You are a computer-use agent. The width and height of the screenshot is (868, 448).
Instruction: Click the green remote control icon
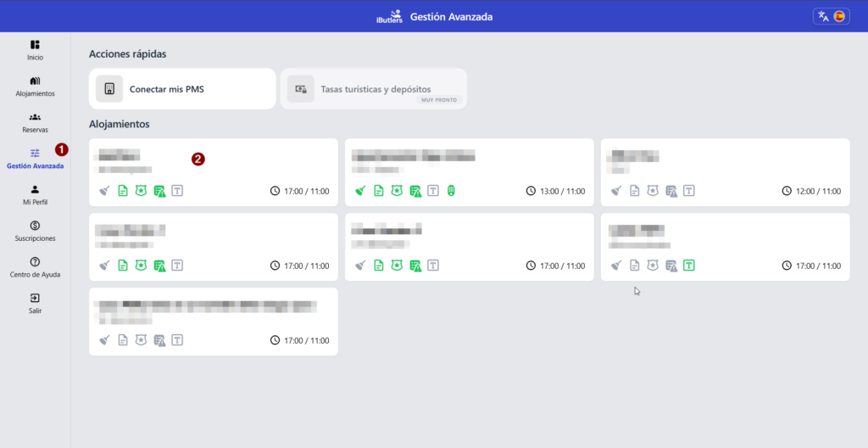pyautogui.click(x=452, y=191)
